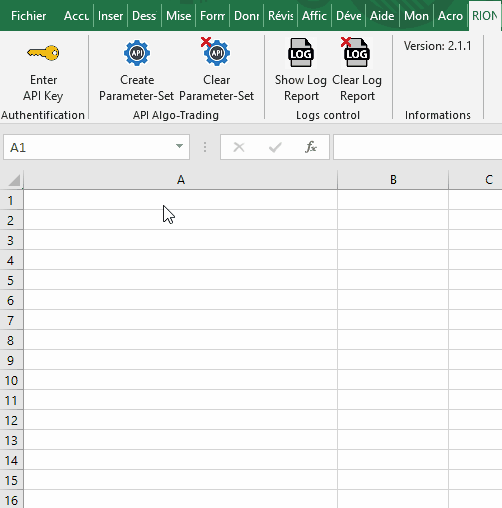Image resolution: width=502 pixels, height=508 pixels.
Task: Open the Aide ribbon tab
Action: click(x=382, y=16)
